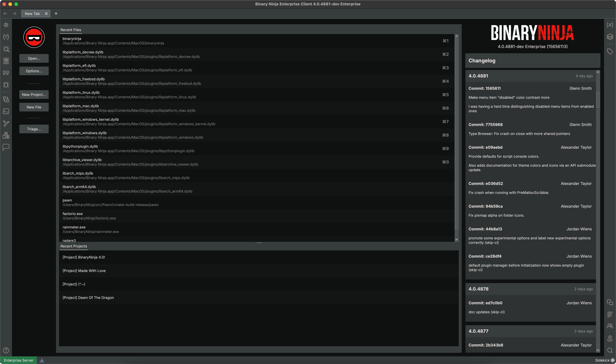616x364 pixels.
Task: Switch to the Recent Files tab
Action: (x=71, y=30)
